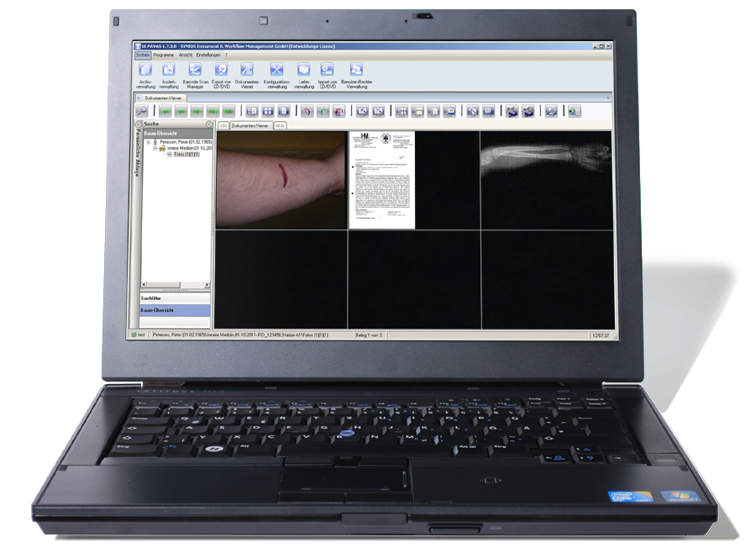The width and height of the screenshot is (756, 548).
Task: Select the fourth view-mode button in layout group
Action: tap(449, 112)
